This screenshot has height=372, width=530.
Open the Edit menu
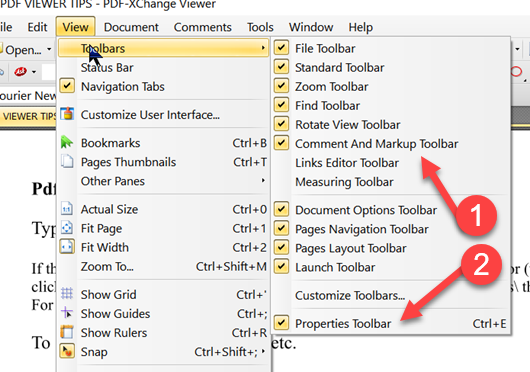pyautogui.click(x=37, y=27)
